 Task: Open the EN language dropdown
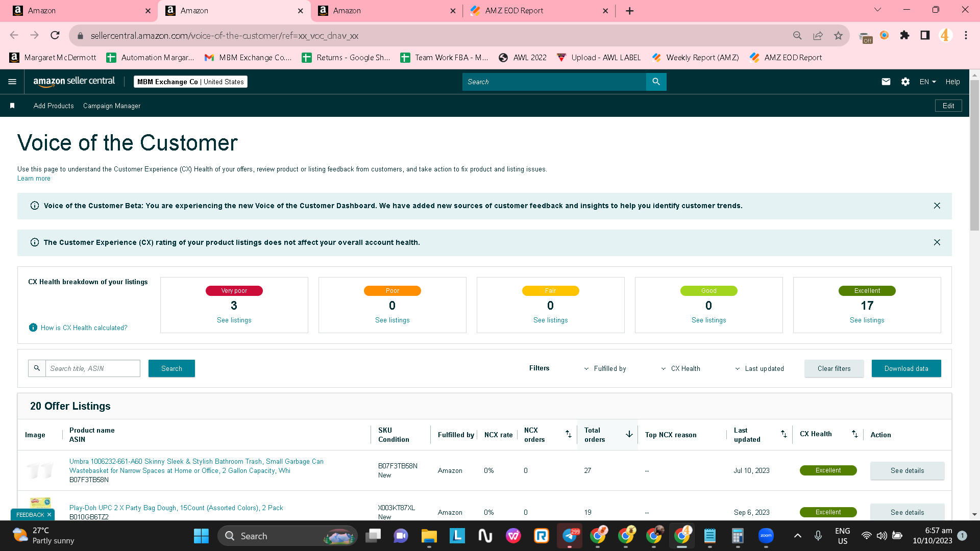pyautogui.click(x=928, y=82)
